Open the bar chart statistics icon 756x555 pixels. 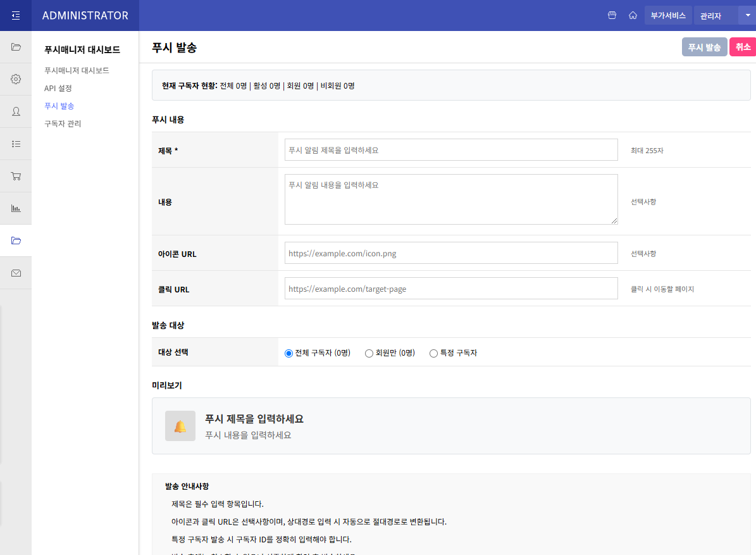16,208
